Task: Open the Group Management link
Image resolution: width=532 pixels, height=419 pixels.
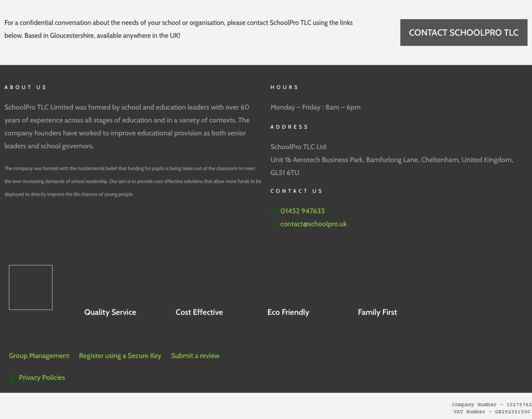Action: coord(39,356)
